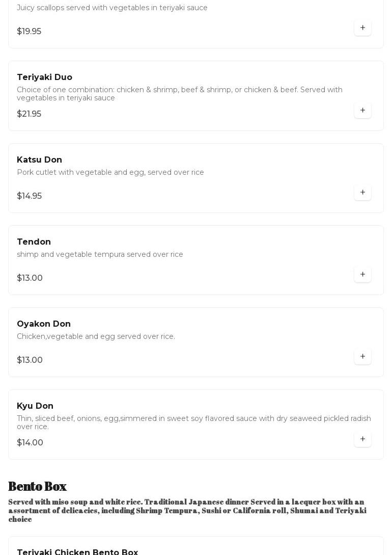Viewport: 392px width, 555px height.
Task: Click the Bento Box section heading
Action: coord(37,487)
